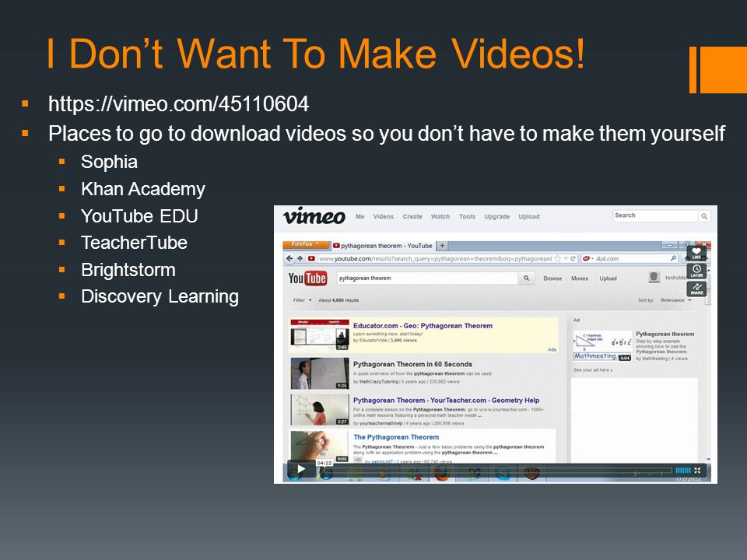
Task: Expand the Filter dropdown
Action: click(x=302, y=300)
